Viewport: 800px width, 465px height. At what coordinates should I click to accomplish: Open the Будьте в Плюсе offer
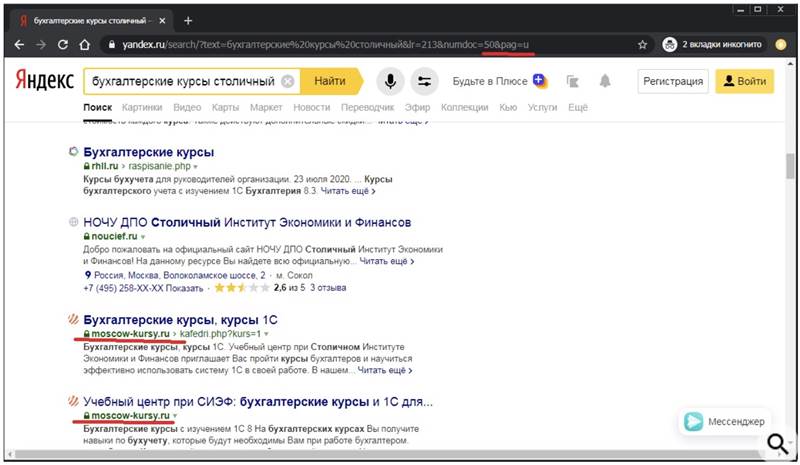[499, 81]
